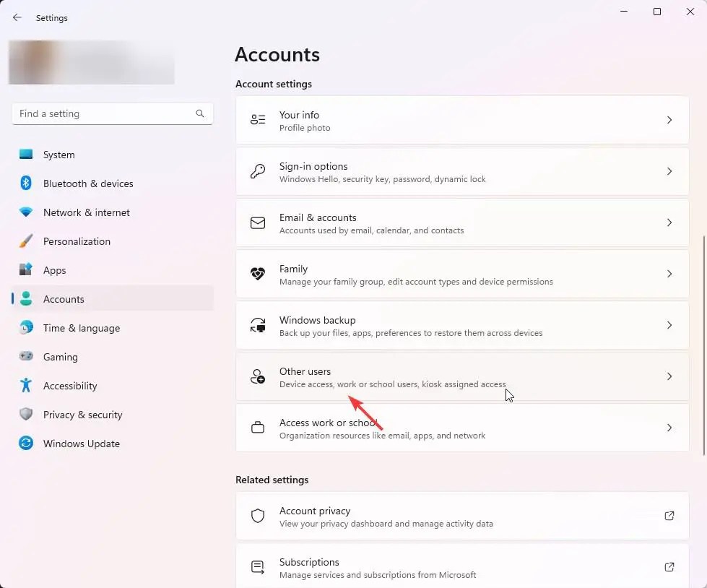The height and width of the screenshot is (588, 707).
Task: Click the vertical scrollbar on right
Action: [703, 345]
